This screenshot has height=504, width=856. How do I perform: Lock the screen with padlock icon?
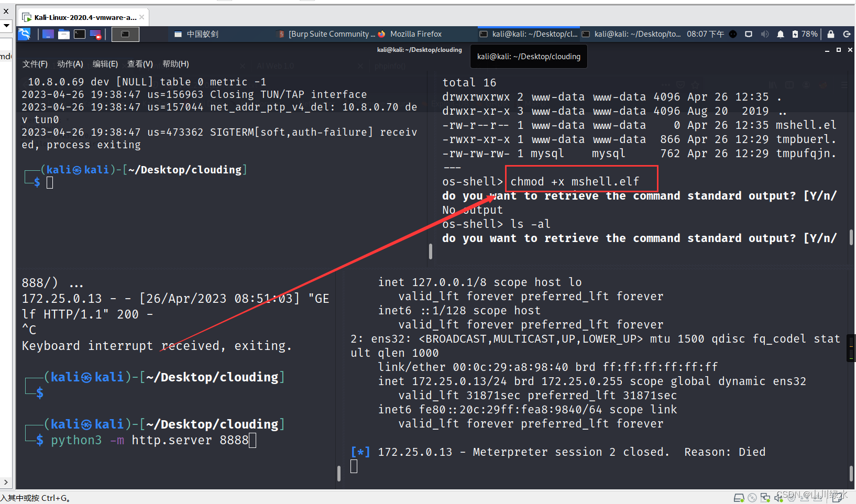coord(831,34)
